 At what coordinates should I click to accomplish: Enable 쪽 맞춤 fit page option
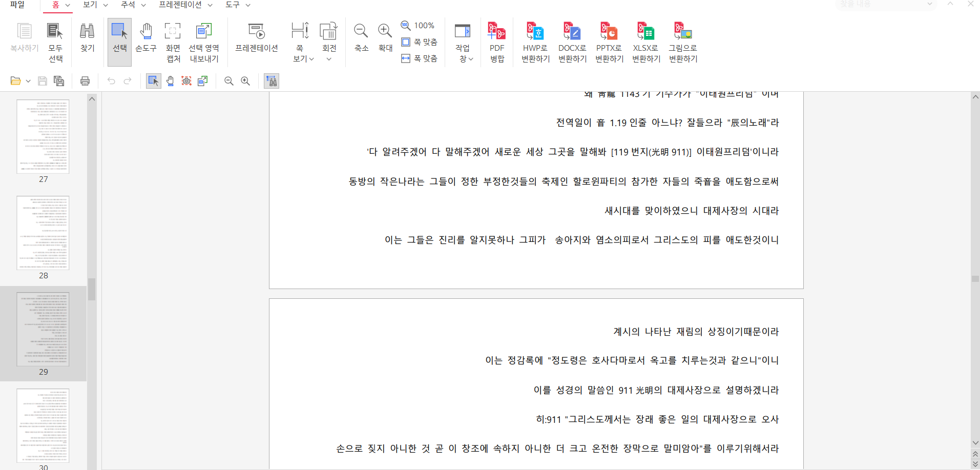[x=420, y=42]
